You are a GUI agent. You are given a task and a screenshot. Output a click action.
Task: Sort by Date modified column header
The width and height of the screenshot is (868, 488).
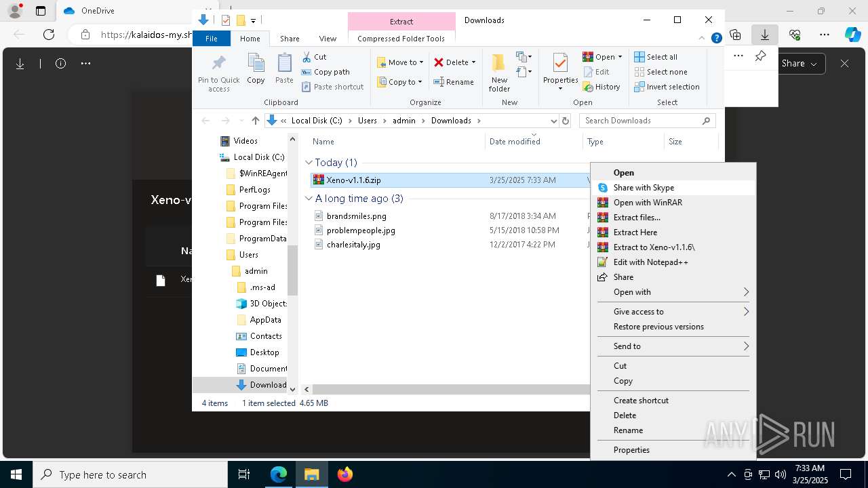(x=534, y=142)
